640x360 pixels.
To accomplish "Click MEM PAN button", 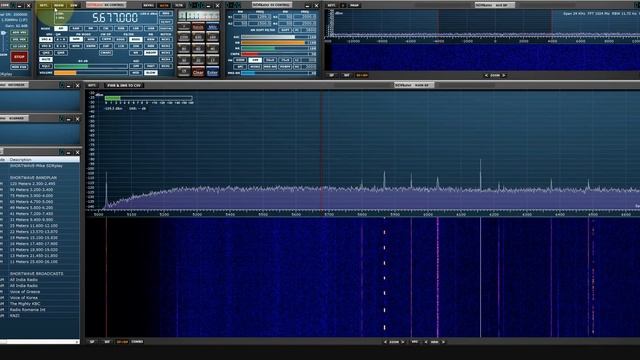I will click(x=19, y=67).
